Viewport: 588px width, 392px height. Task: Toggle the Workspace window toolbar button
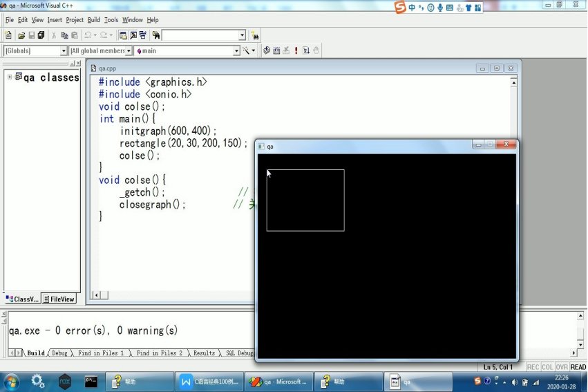[123, 35]
